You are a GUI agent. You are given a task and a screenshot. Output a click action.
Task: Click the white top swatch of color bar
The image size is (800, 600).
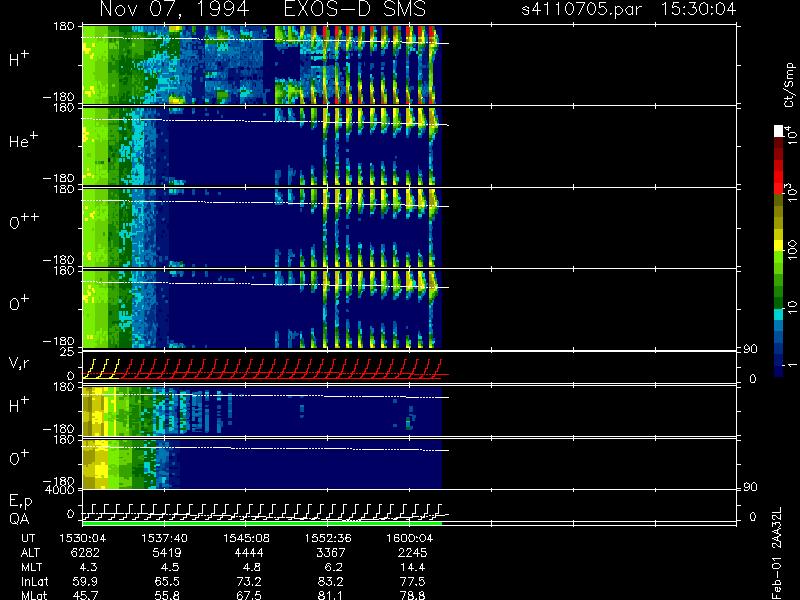point(779,131)
